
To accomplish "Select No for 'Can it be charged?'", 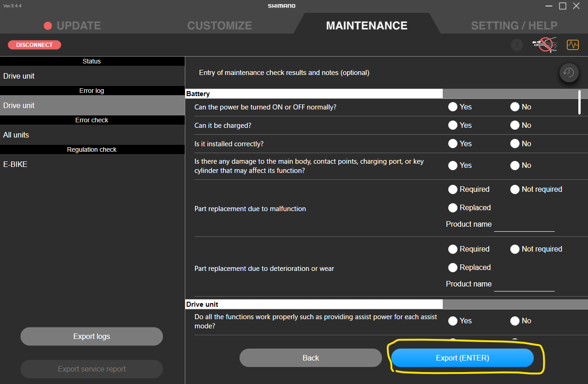I will coord(515,125).
